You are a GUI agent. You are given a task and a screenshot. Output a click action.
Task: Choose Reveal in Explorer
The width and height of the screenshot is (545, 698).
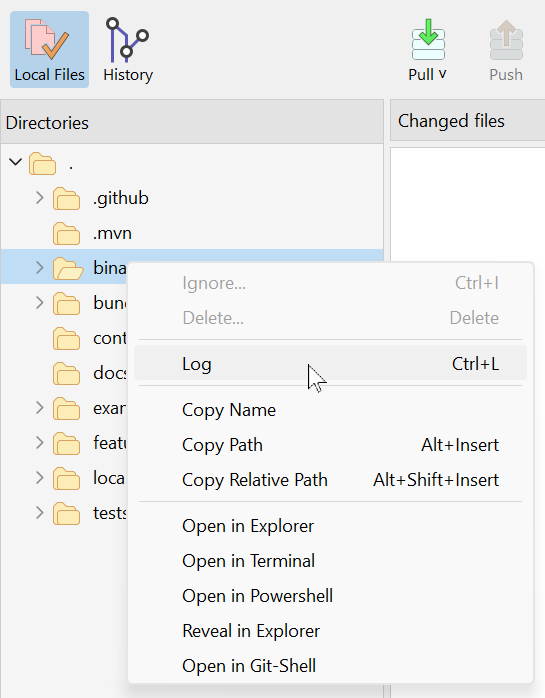click(x=330, y=631)
